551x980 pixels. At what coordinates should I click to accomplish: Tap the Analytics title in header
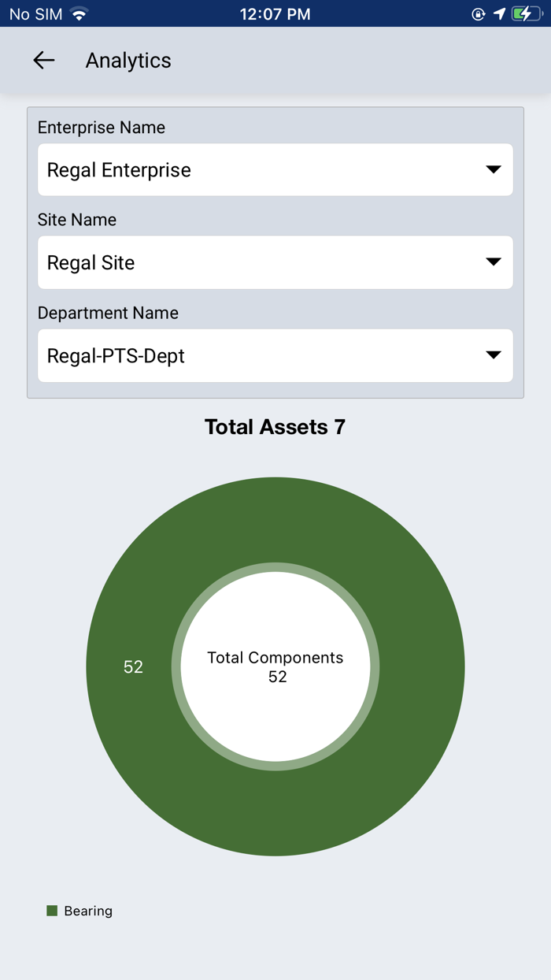(128, 60)
